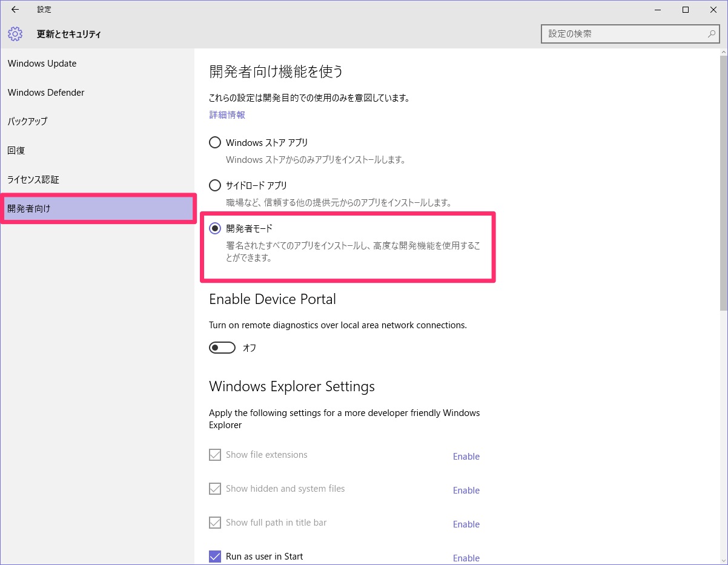Viewport: 728px width, 565px height.
Task: Open Windows Defender in the sidebar
Action: click(x=97, y=93)
